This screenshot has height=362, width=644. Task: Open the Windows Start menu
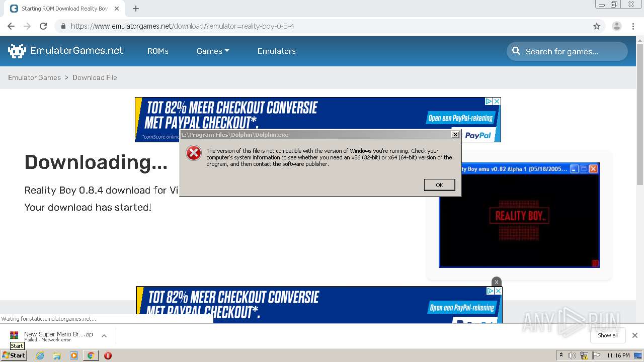pos(14,355)
